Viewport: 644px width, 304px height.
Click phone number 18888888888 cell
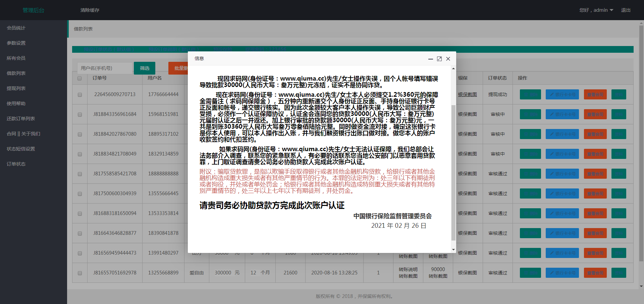coord(163,174)
